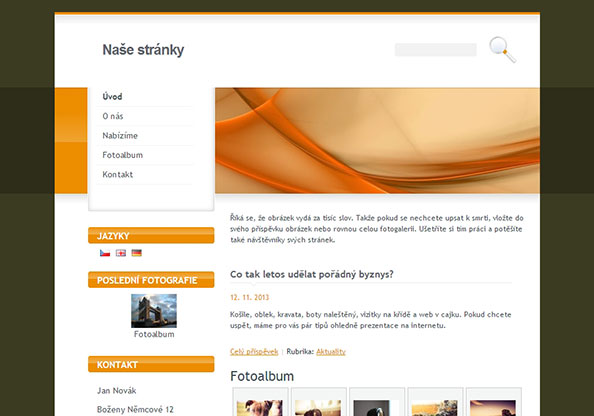Go to the O nás page

tap(113, 116)
